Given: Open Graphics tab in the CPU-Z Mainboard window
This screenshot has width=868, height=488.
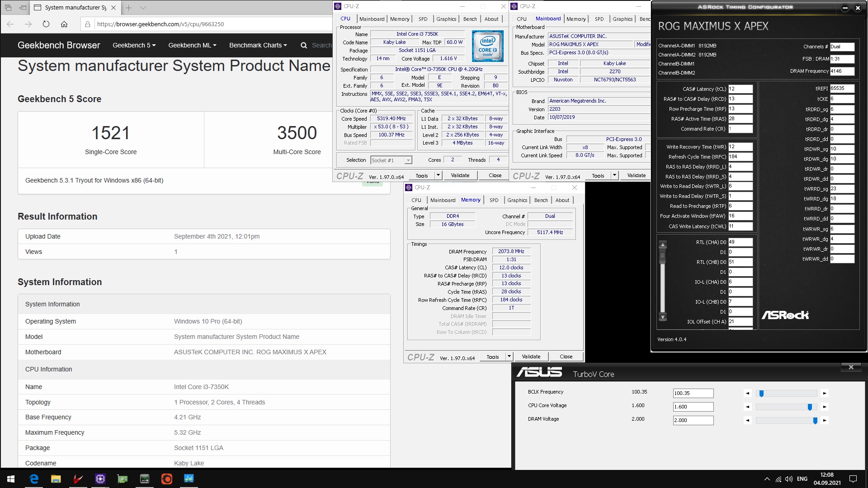Looking at the screenshot, I should click(x=623, y=19).
